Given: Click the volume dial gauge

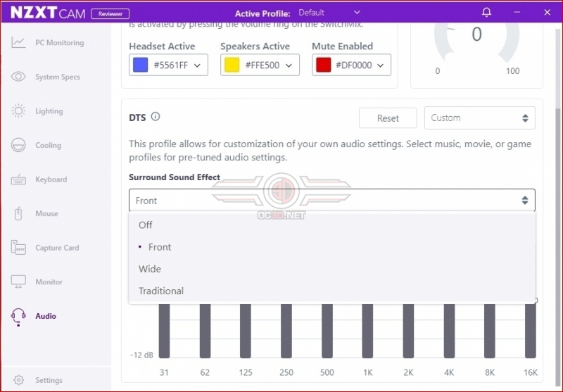Looking at the screenshot, I should [x=476, y=42].
